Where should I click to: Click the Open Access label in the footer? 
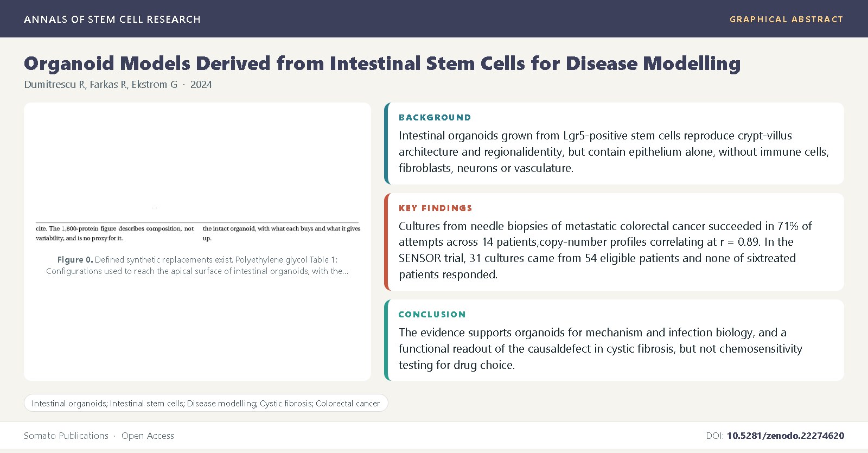tap(148, 436)
